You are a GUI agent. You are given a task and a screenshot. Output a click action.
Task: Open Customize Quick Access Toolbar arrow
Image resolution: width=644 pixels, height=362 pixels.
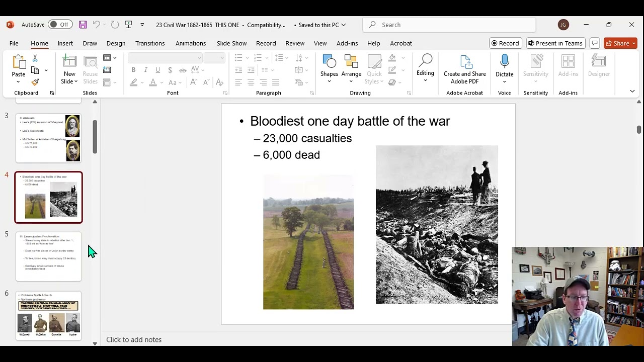click(142, 25)
